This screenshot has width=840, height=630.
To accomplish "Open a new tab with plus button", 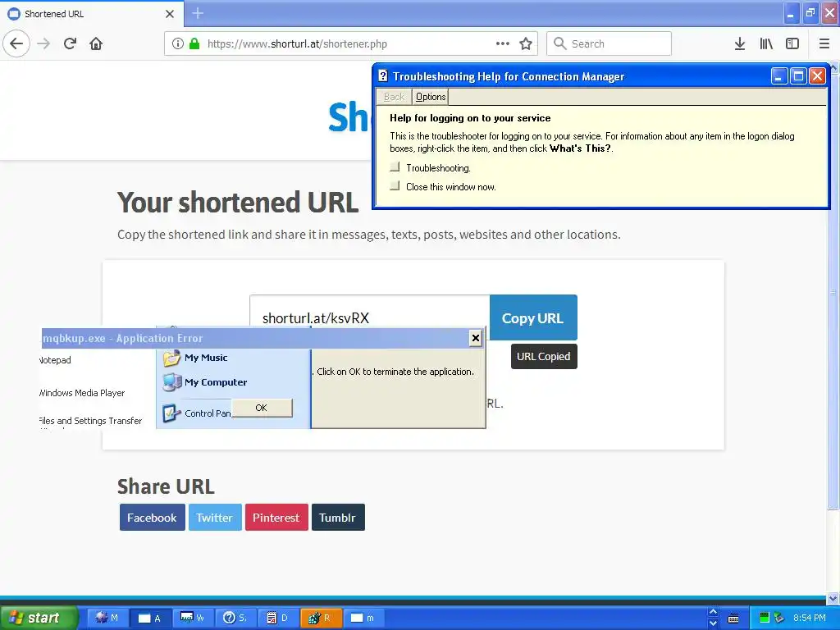I will (198, 13).
